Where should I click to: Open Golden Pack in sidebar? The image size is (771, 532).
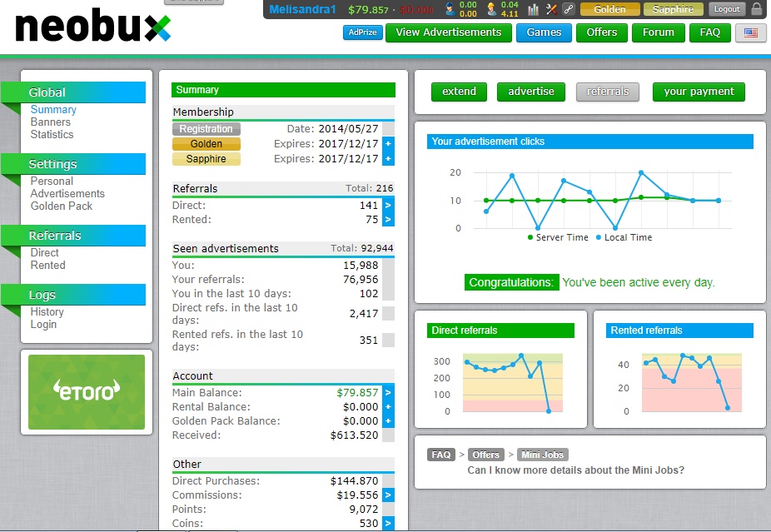pos(62,206)
